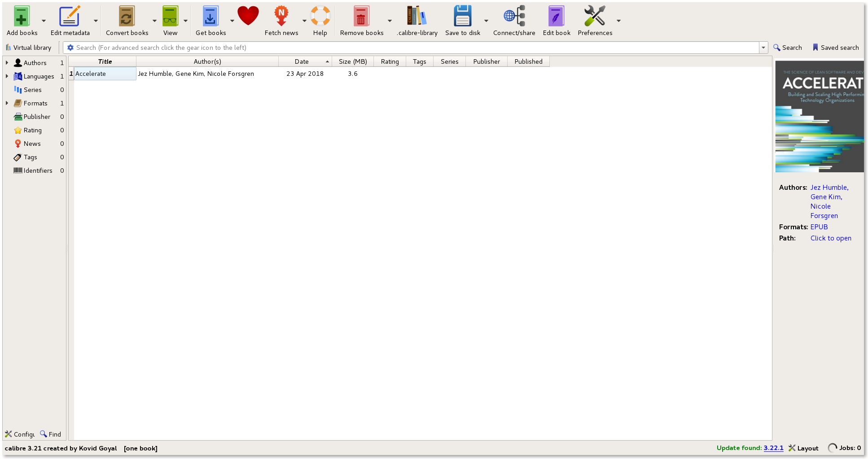
Task: Sort by the Rating column header
Action: (x=390, y=61)
